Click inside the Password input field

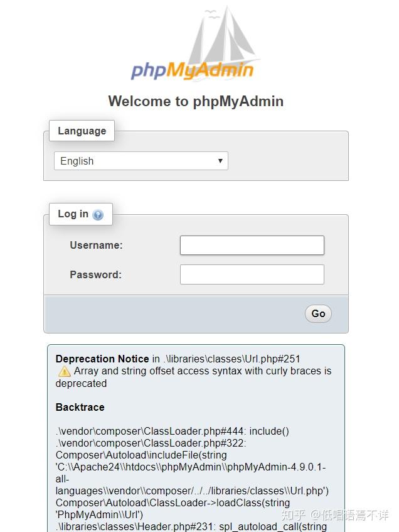(x=252, y=274)
